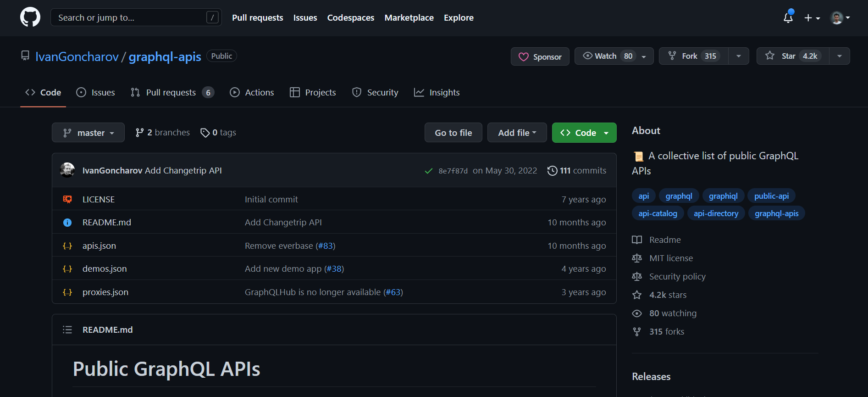The width and height of the screenshot is (868, 397).
Task: Open the GitHub home logo
Action: pyautogui.click(x=30, y=17)
